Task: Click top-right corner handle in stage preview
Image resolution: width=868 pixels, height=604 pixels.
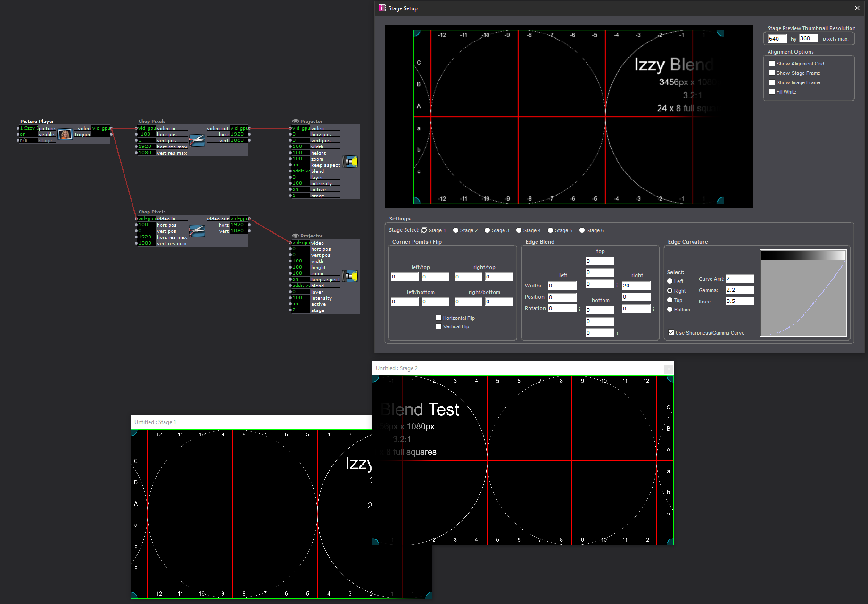Action: point(720,33)
